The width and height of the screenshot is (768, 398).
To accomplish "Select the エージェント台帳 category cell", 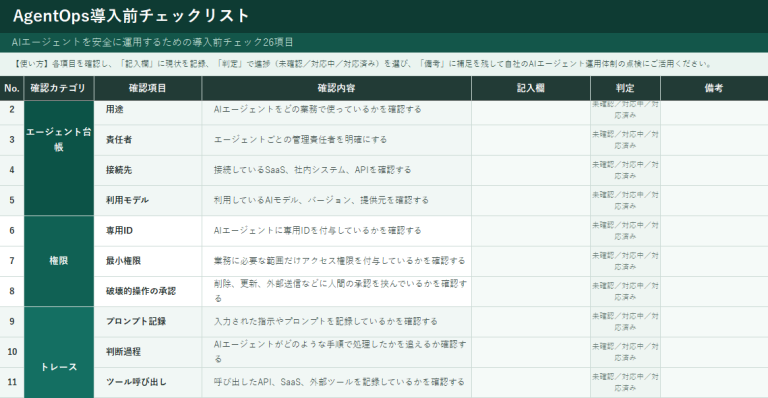I will point(59,158).
